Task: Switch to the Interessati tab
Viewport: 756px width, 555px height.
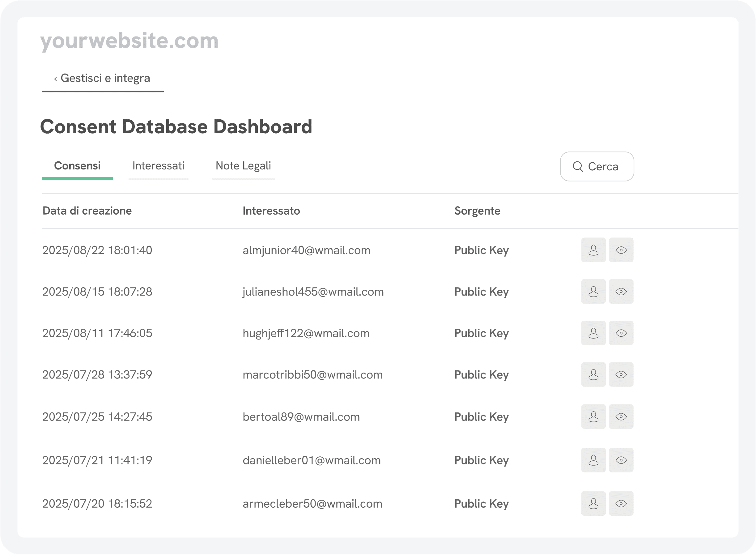Action: tap(158, 166)
